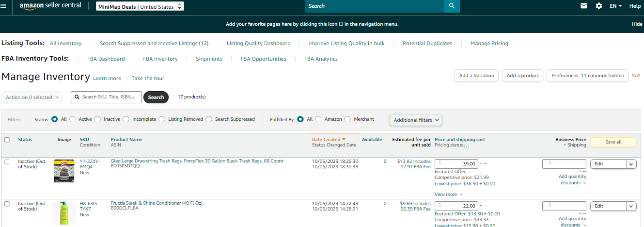Open the Glad trash bags product image
The height and width of the screenshot is (227, 644).
[x=64, y=170]
